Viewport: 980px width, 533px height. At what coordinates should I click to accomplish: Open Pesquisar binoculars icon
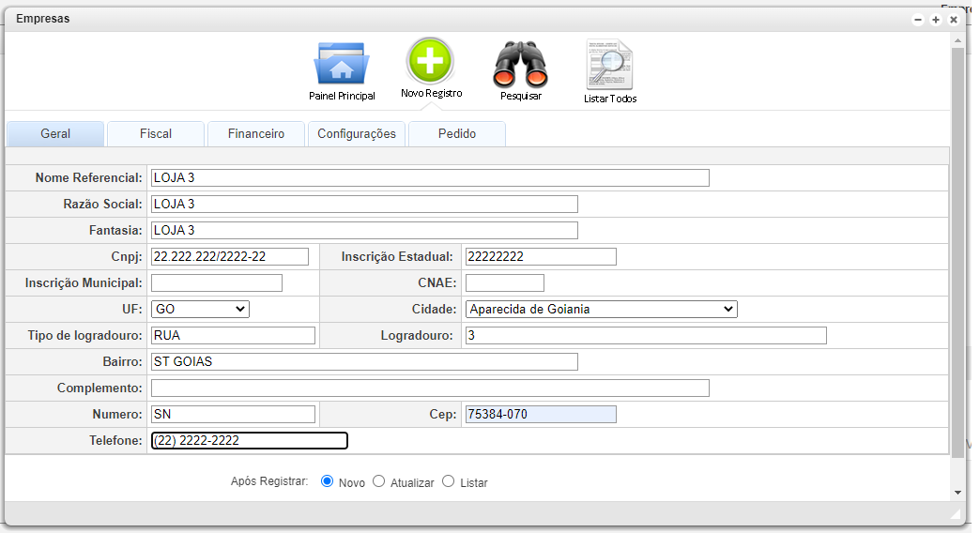click(520, 65)
